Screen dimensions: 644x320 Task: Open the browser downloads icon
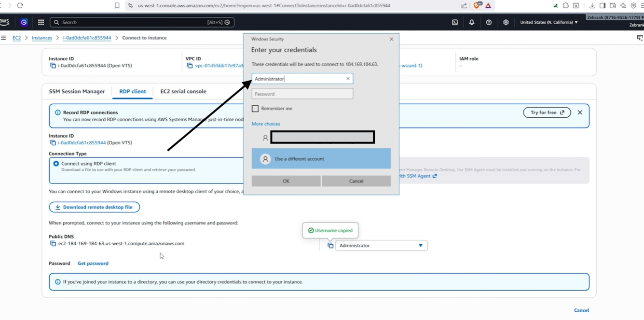click(592, 5)
